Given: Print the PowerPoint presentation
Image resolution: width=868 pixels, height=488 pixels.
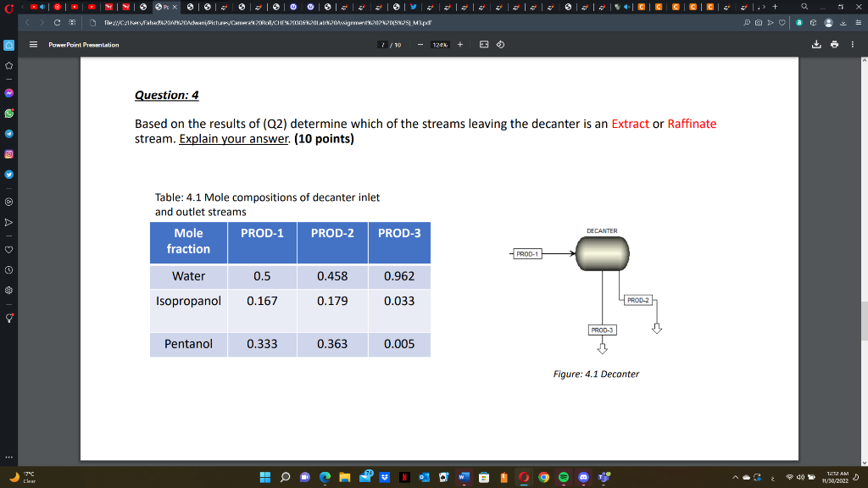Looking at the screenshot, I should click(x=835, y=44).
